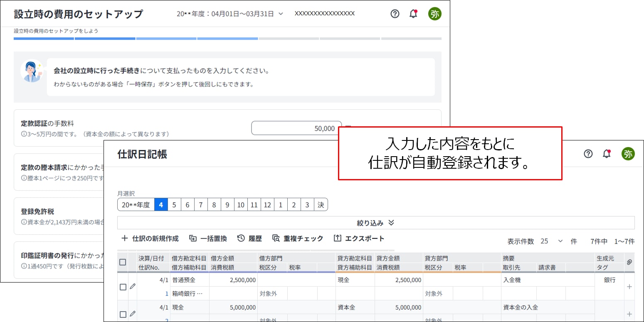The width and height of the screenshot is (644, 322).
Task: Click 銀行 source cell
Action: pos(609,280)
